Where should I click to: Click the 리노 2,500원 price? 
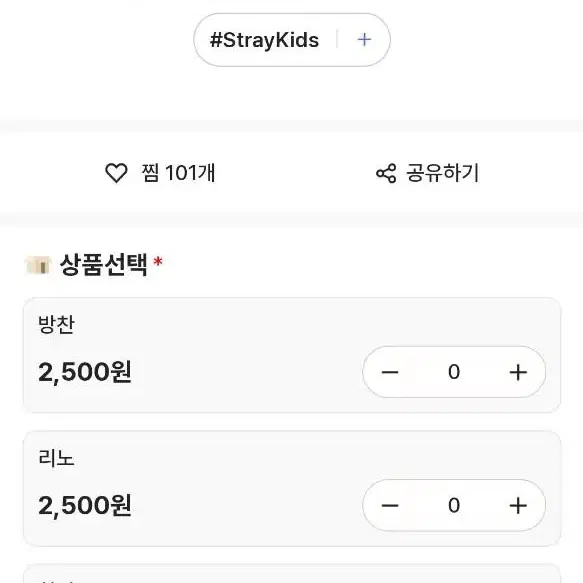(85, 505)
